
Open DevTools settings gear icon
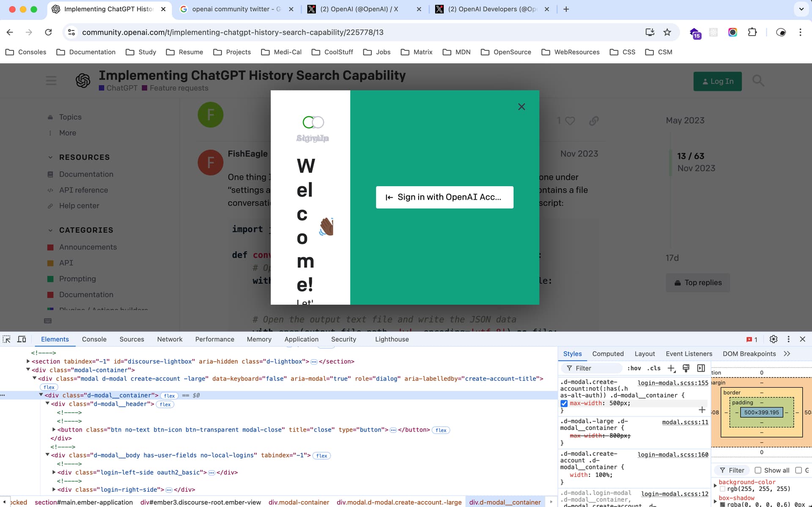click(x=774, y=339)
